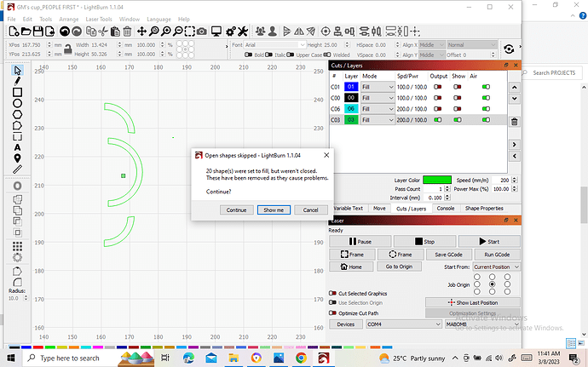Click the green Layer Color swatch
588x367 pixels.
pos(437,180)
